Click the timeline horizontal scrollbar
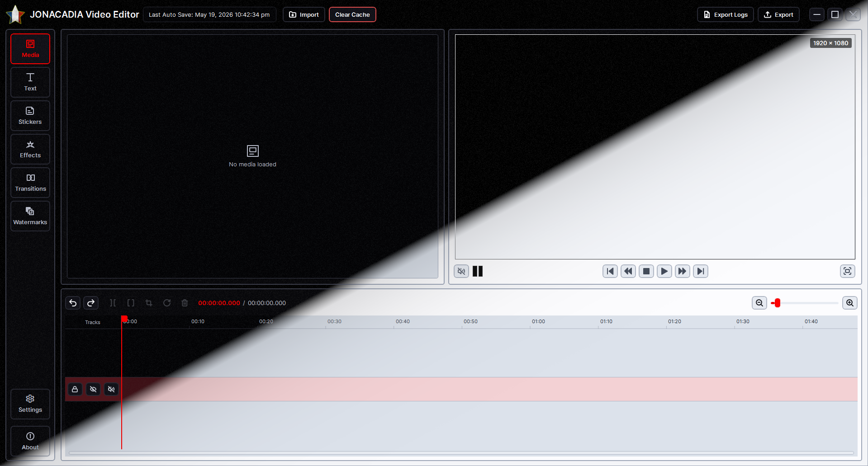 click(461, 453)
